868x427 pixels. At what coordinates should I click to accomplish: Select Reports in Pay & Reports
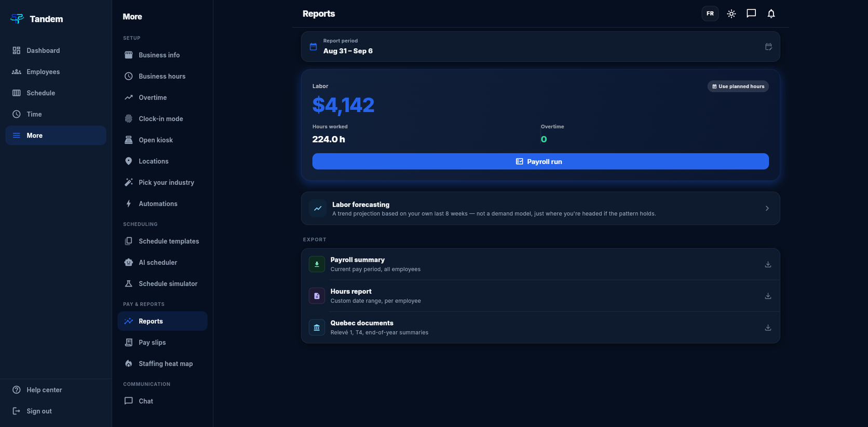162,321
